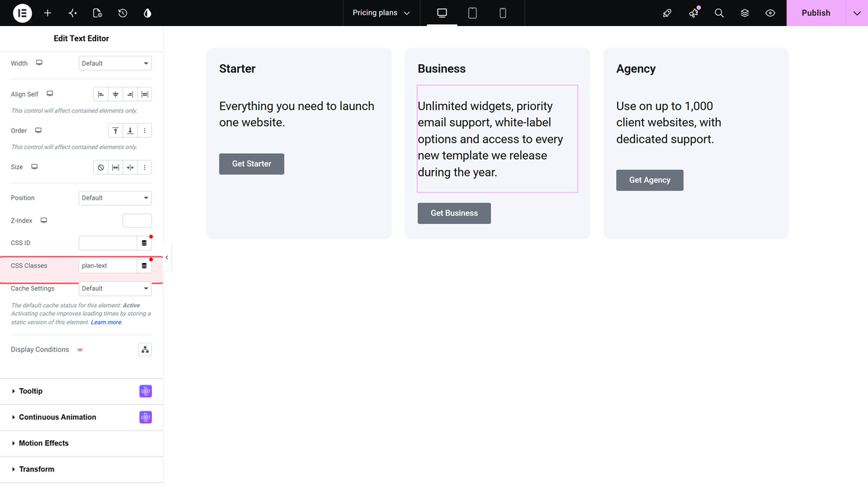868x488 pixels.
Task: Open dynamic tags for CSS Classes
Action: point(144,266)
